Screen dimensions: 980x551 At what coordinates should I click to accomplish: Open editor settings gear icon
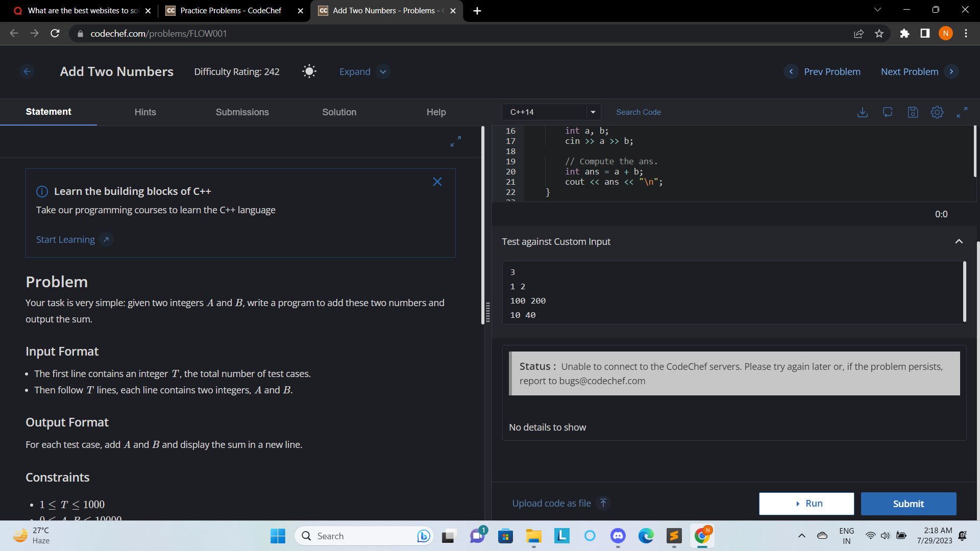tap(937, 112)
